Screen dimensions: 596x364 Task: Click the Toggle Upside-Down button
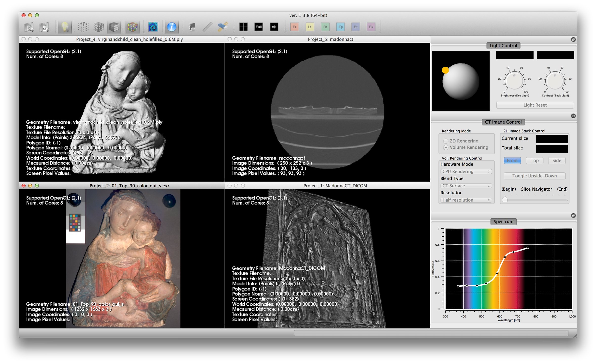click(x=534, y=176)
